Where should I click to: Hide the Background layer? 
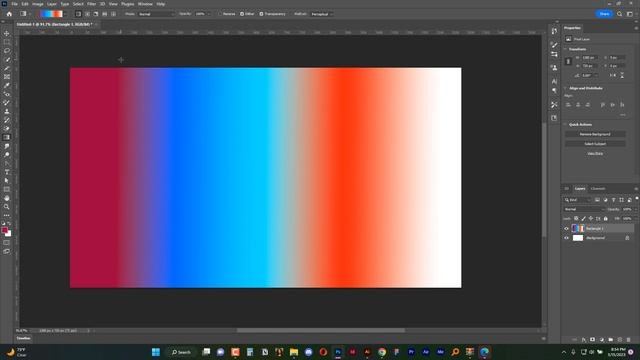(567, 238)
